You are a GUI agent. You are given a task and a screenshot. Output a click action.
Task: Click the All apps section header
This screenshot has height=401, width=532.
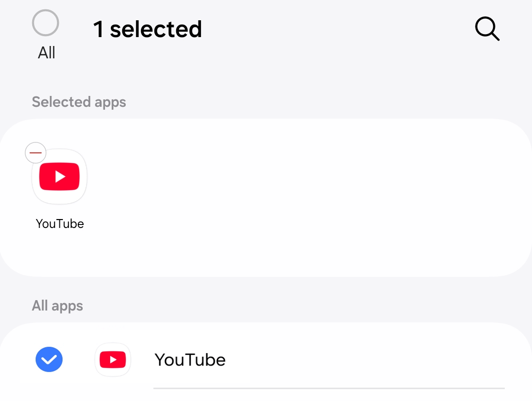pos(57,306)
